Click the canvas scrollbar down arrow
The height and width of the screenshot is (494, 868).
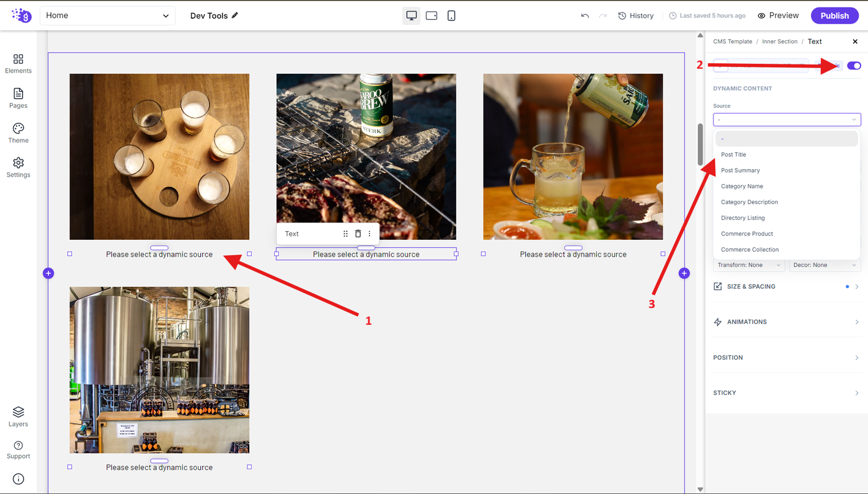click(700, 489)
